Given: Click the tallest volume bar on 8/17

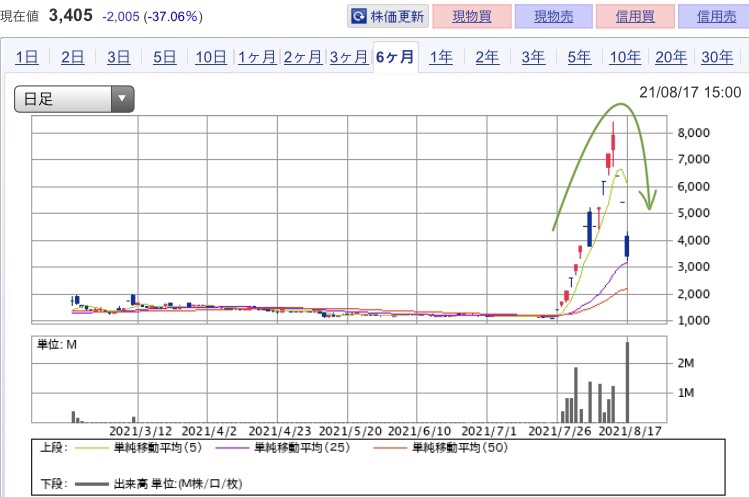Looking at the screenshot, I should point(627,382).
